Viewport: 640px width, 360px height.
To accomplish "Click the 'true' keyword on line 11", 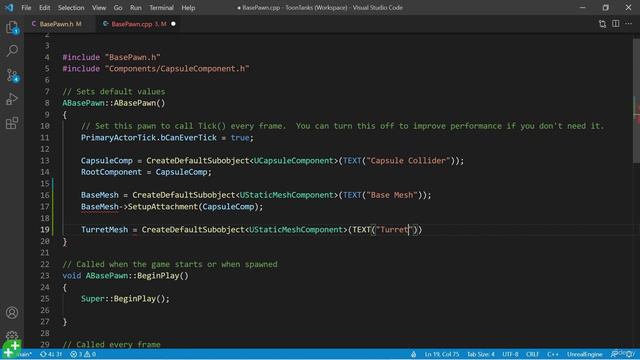I will 240,138.
